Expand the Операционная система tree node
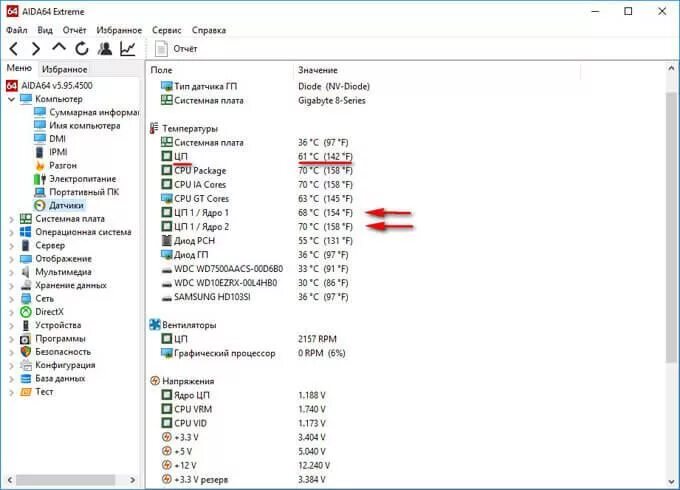The image size is (680, 490). point(11,232)
